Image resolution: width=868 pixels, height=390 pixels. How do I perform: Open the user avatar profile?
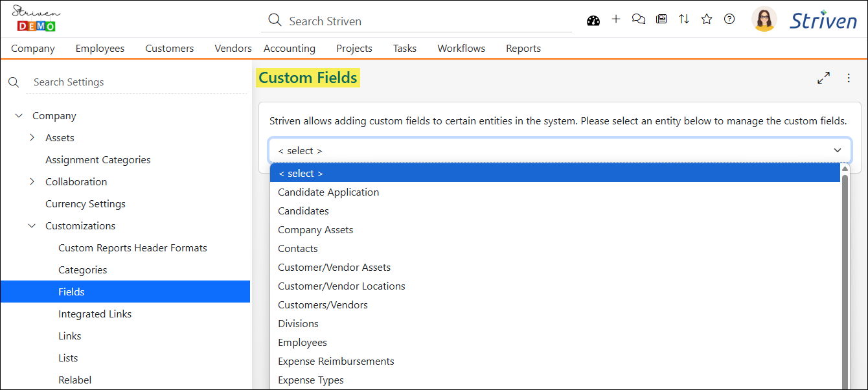tap(764, 19)
